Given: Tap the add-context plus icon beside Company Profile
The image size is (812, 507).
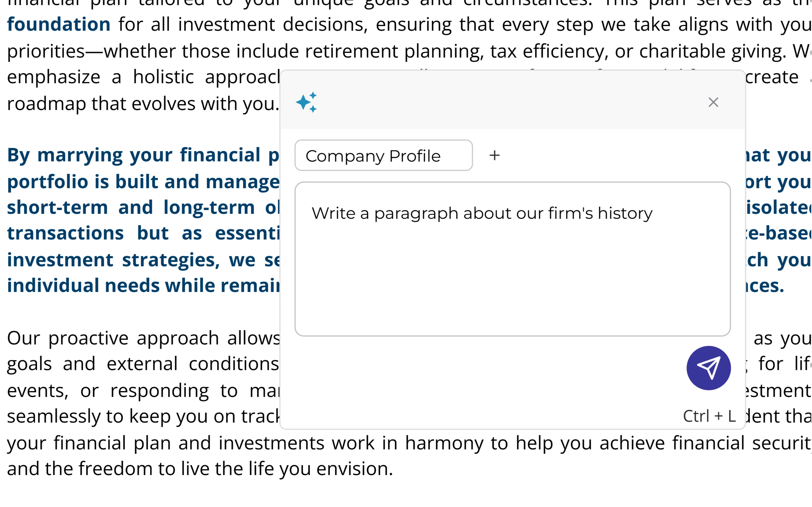Looking at the screenshot, I should pos(495,155).
